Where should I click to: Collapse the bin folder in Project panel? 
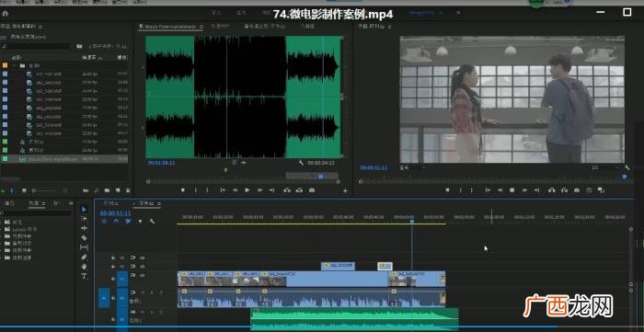[x=15, y=65]
